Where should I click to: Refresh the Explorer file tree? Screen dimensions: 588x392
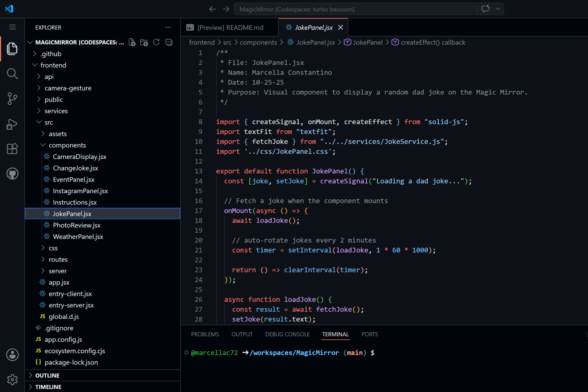tap(156, 42)
